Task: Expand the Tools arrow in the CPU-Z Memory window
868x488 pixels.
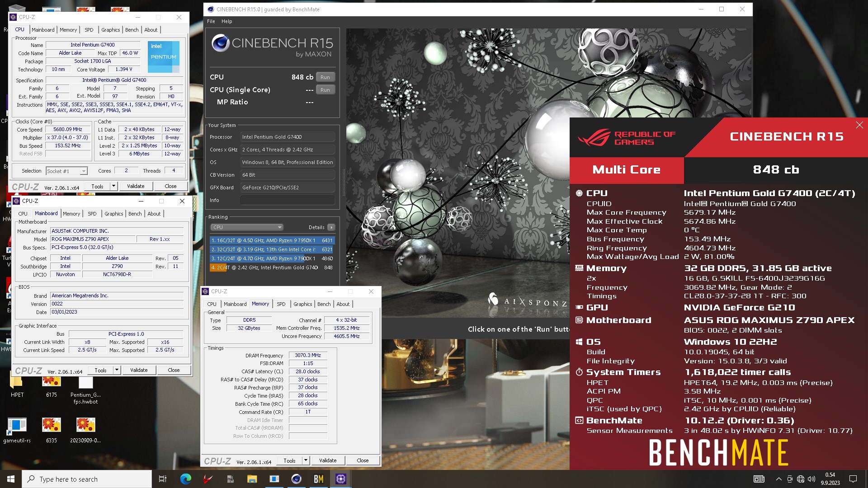Action: 306,460
